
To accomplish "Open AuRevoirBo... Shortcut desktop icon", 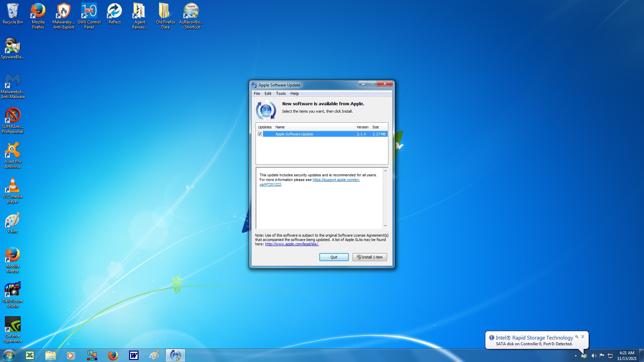I will [x=191, y=16].
